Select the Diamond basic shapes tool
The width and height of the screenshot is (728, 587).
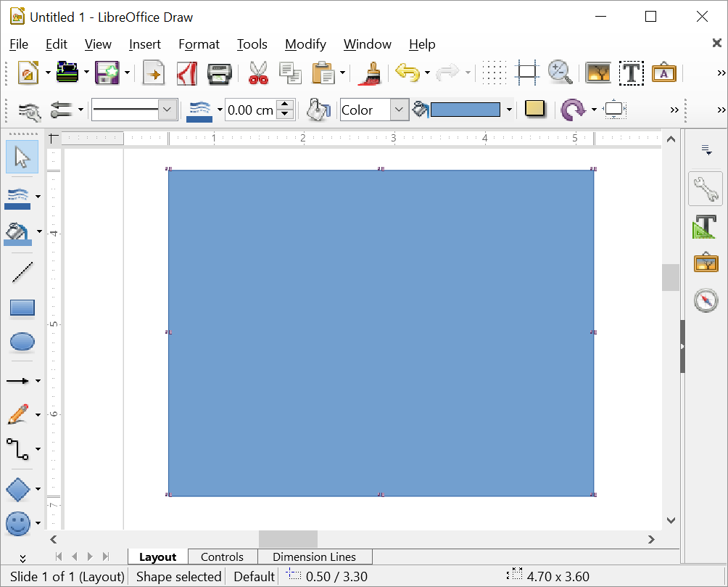tap(17, 489)
